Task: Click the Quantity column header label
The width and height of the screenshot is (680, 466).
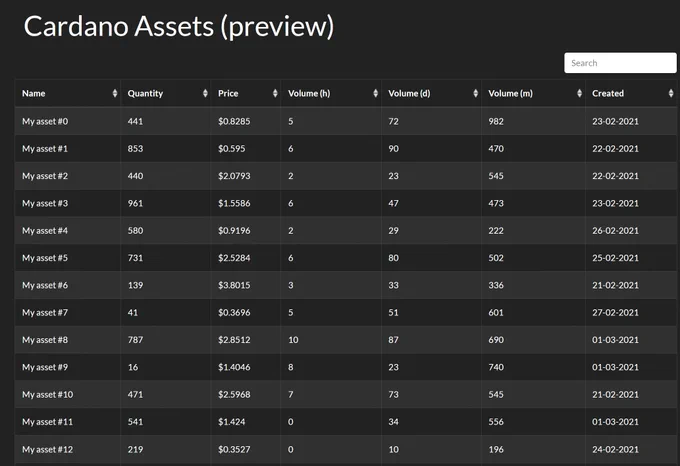Action: [x=145, y=94]
